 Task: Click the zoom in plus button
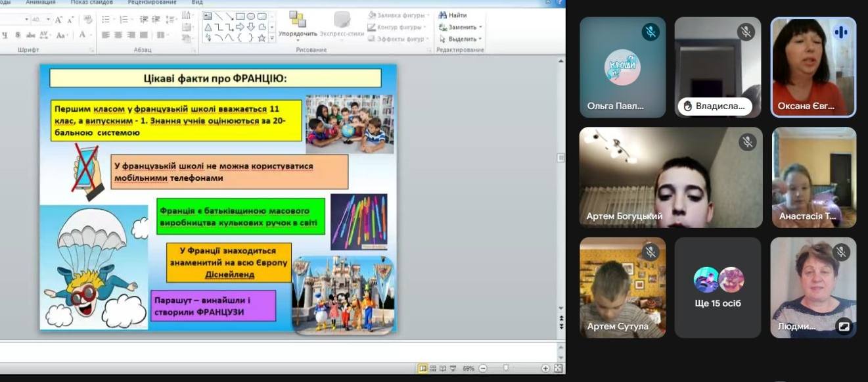(x=545, y=369)
